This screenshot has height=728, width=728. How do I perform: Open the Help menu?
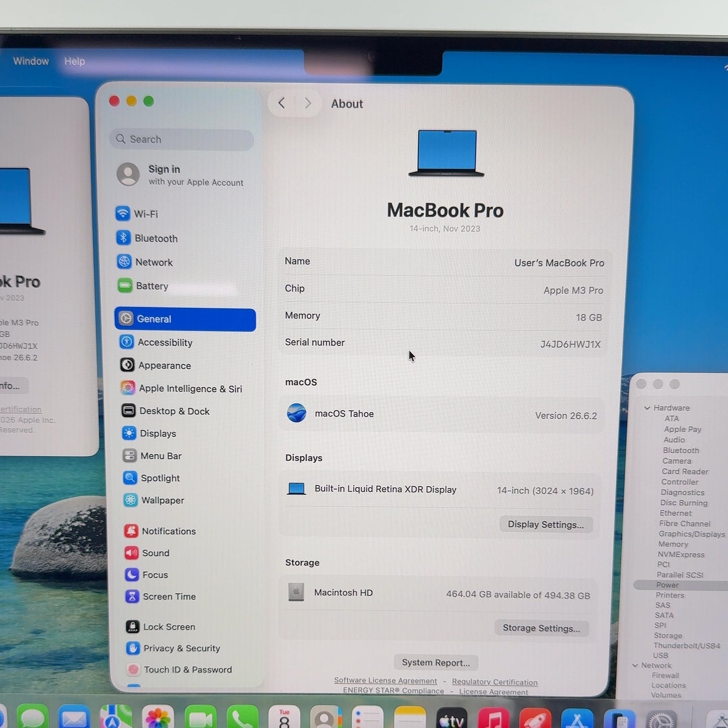75,61
